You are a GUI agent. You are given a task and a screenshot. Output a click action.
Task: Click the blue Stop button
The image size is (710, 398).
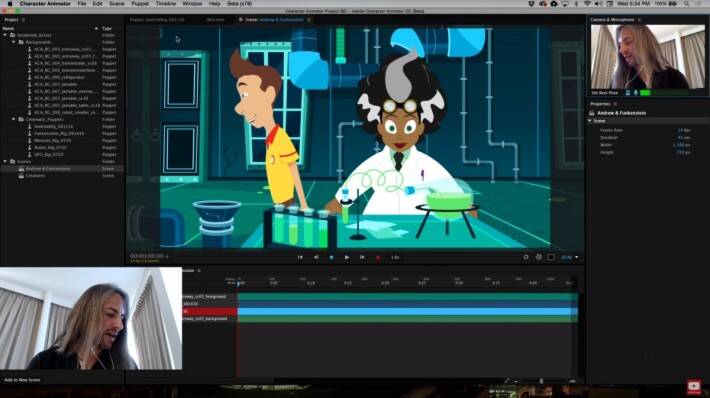point(331,257)
